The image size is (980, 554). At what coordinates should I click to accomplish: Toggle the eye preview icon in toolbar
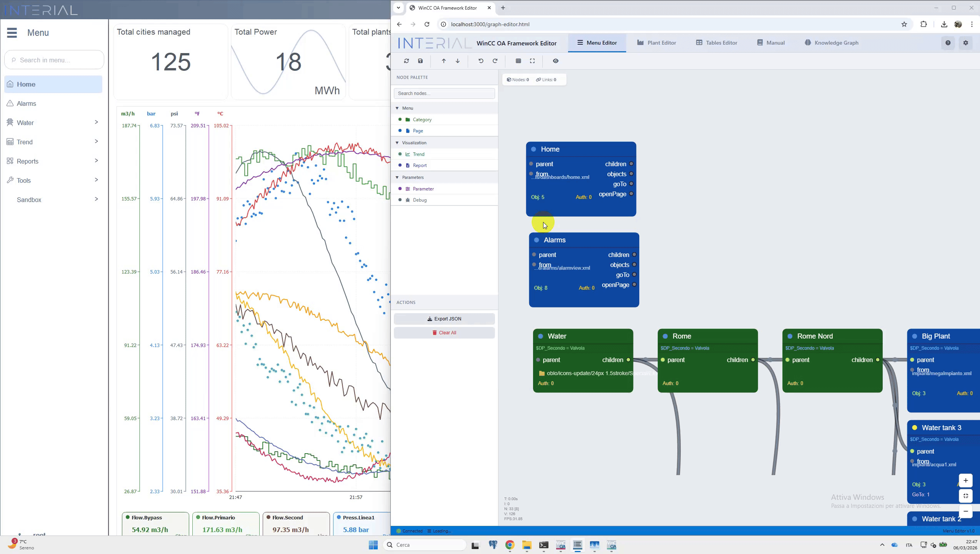click(556, 61)
